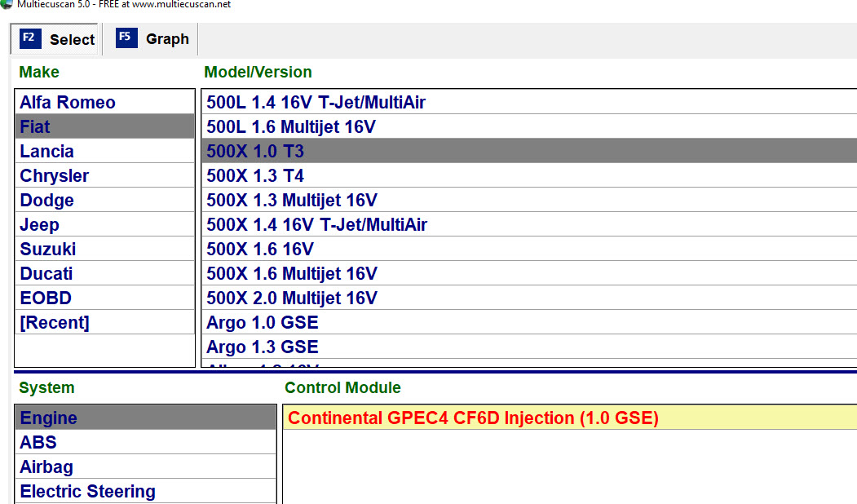Open the [Recent] entry in Make list
This screenshot has height=504, width=857.
(x=55, y=323)
